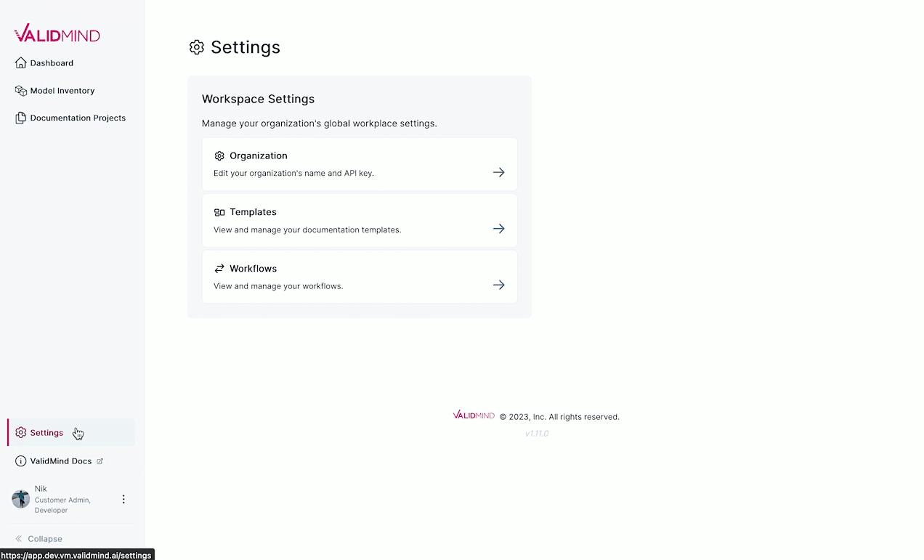Click the Templates card icon
The width and height of the screenshot is (924, 560).
click(219, 211)
